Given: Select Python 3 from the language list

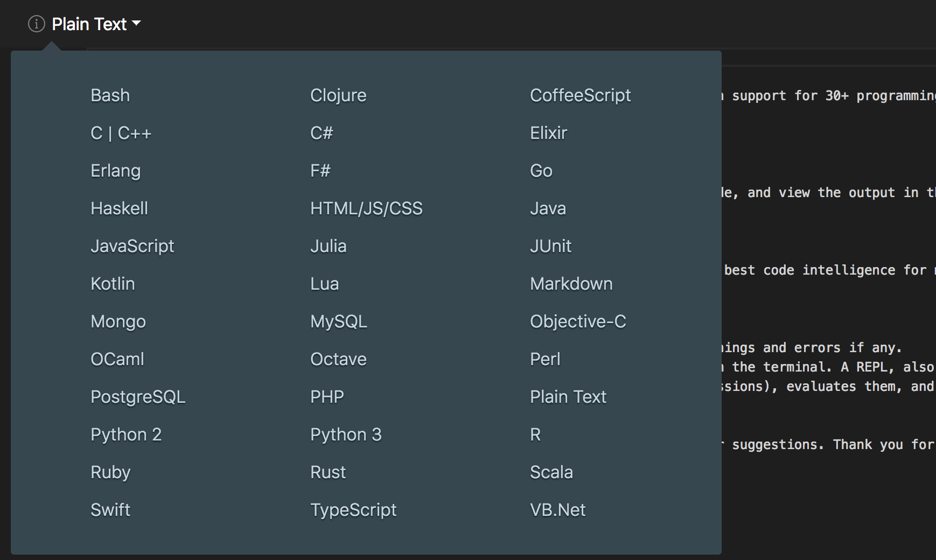Looking at the screenshot, I should pyautogui.click(x=346, y=434).
